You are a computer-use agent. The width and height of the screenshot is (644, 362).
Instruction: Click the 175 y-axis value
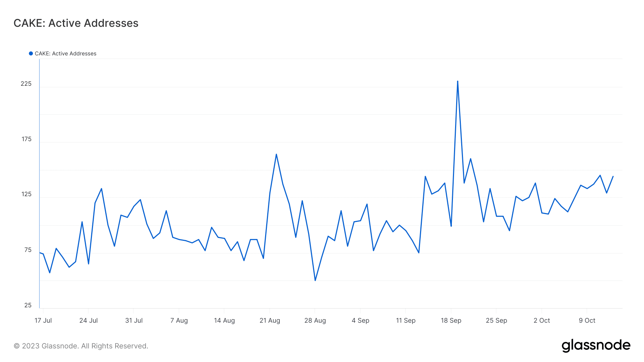(26, 139)
